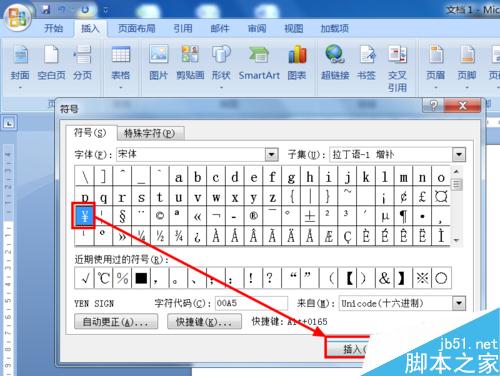
Task: Select the copyright © symbol
Action: pyautogui.click(x=160, y=216)
